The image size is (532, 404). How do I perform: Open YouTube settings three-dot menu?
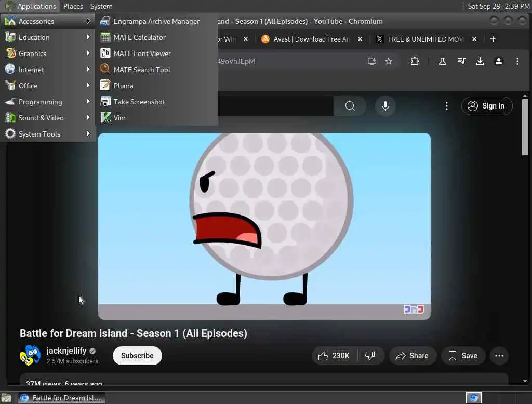[x=446, y=106]
